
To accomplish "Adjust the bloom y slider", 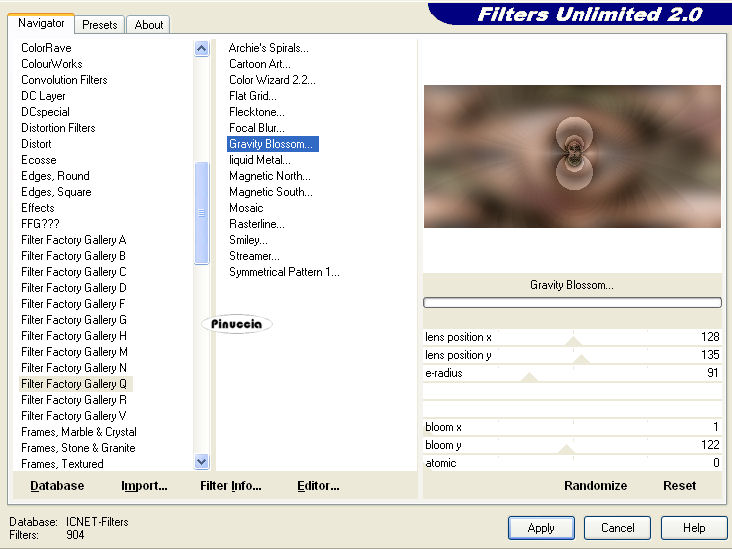I will pos(572,445).
